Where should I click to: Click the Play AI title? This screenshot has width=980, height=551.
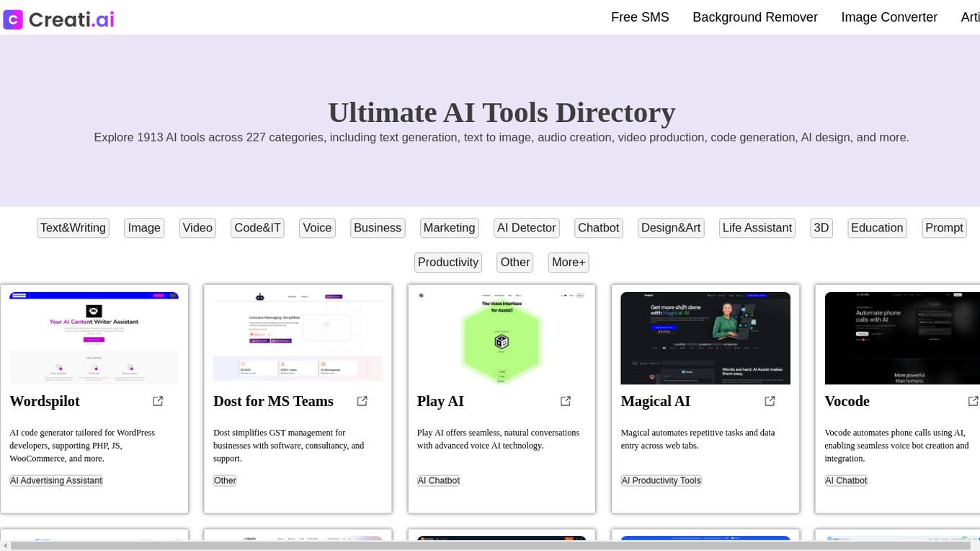(440, 402)
